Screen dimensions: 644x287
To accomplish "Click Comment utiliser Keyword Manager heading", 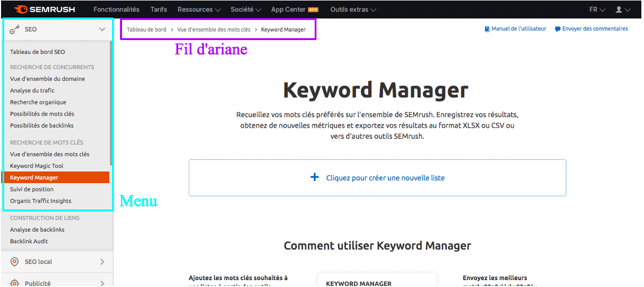I will coord(377,246).
